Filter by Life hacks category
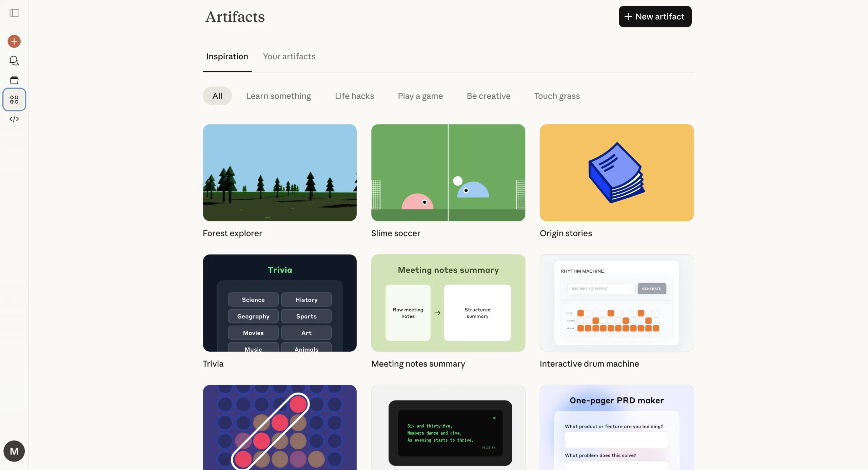868x470 pixels. tap(354, 96)
